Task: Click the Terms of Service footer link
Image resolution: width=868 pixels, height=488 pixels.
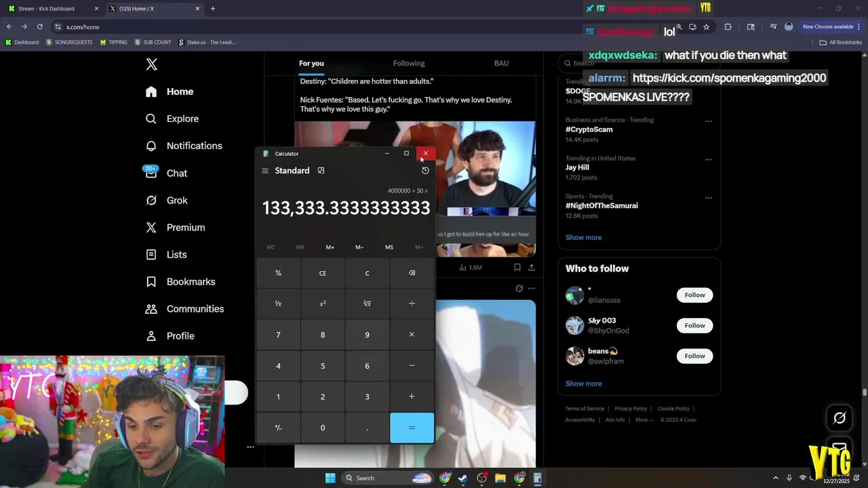Action: pyautogui.click(x=585, y=409)
